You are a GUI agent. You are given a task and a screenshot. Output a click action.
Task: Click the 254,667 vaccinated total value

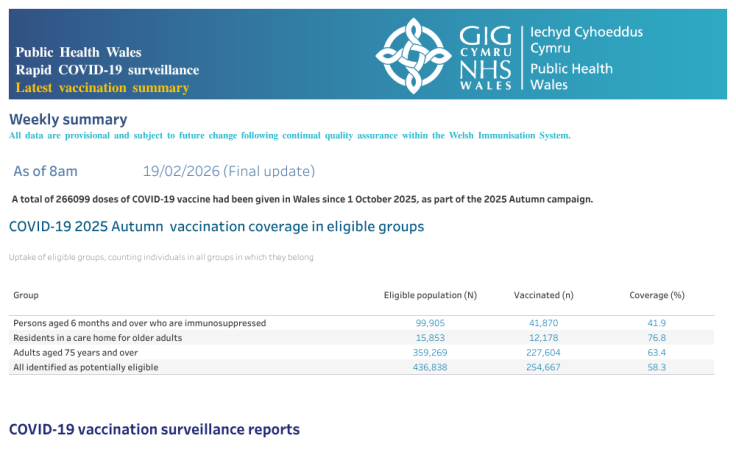click(x=544, y=367)
